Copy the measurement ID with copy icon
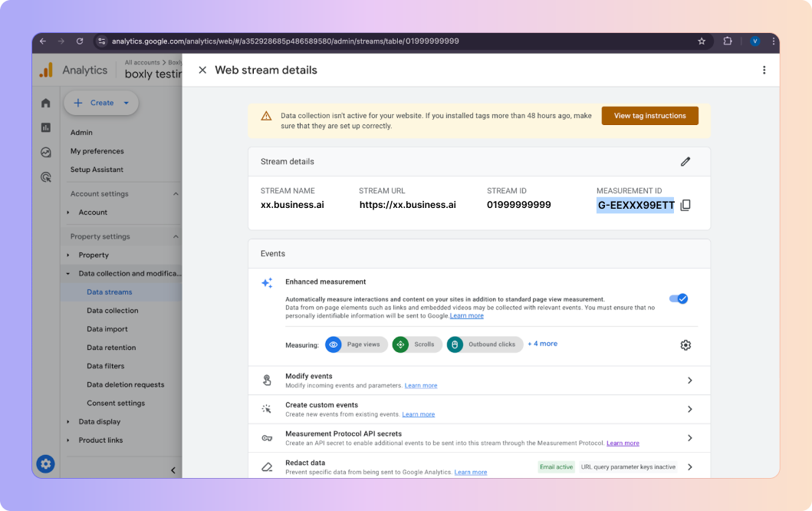812x511 pixels. [x=685, y=205]
